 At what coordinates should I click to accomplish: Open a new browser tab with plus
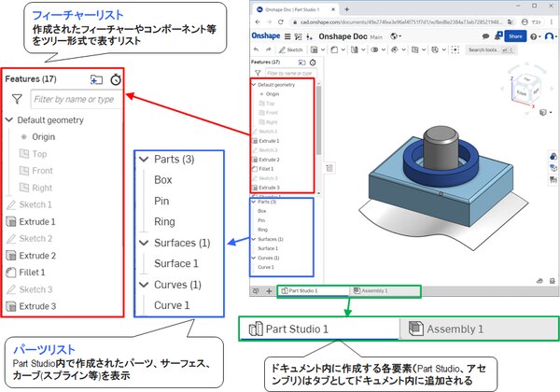(x=346, y=9)
